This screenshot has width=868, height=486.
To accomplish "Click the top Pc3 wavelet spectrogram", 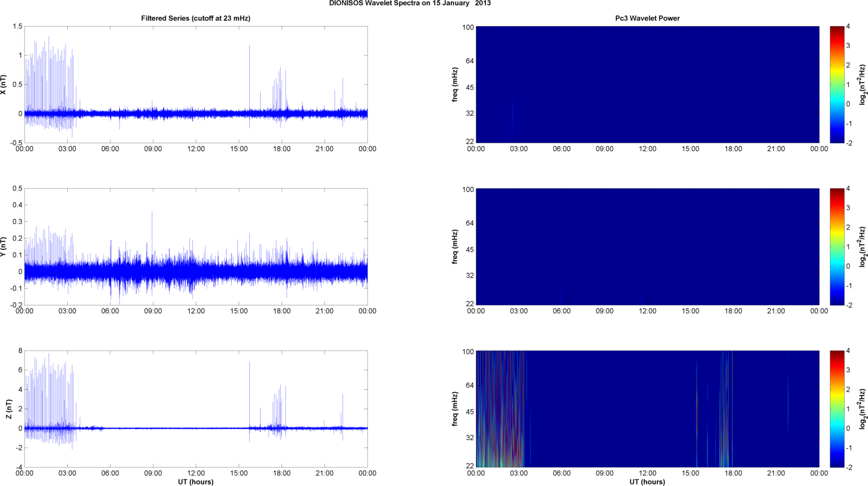I will tap(647, 84).
